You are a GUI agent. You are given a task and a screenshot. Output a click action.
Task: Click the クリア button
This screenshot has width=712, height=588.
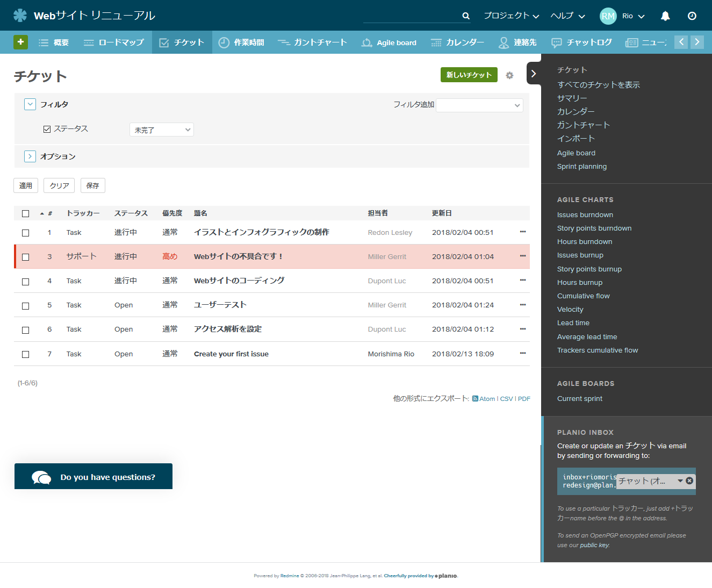(x=59, y=185)
